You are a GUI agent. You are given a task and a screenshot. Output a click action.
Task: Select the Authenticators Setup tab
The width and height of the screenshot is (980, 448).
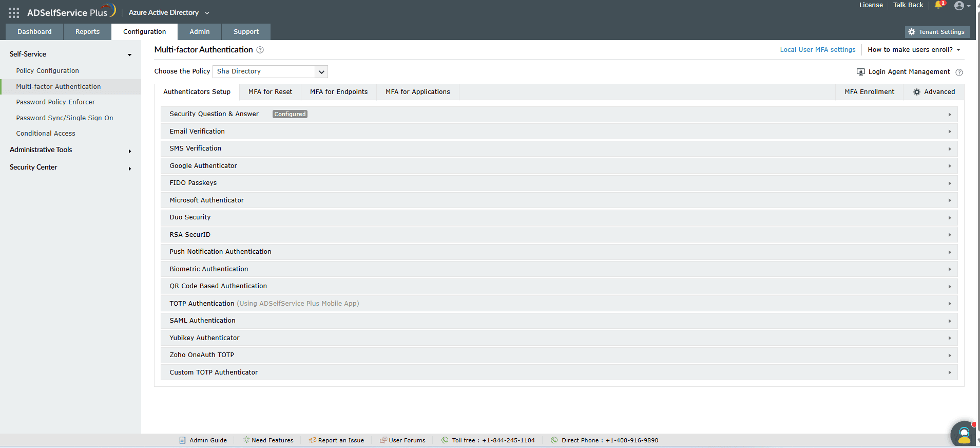click(x=197, y=92)
